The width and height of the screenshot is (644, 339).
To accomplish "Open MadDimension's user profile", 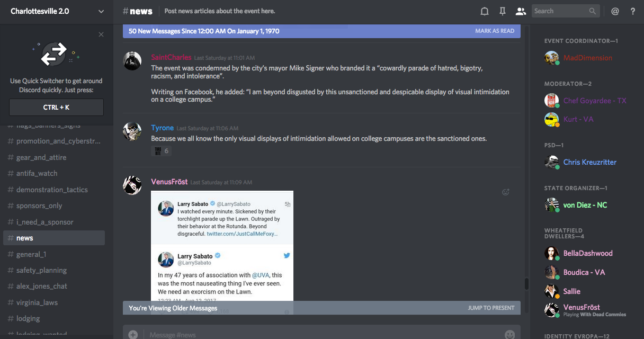I will tap(587, 58).
